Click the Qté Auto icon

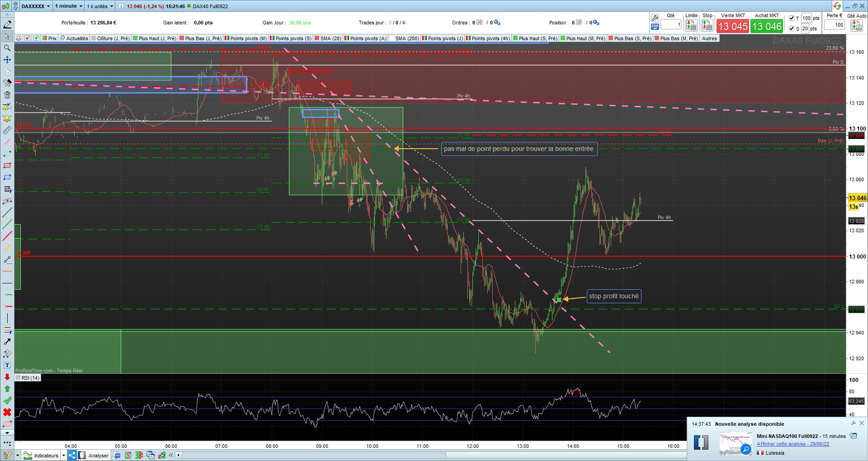click(856, 26)
